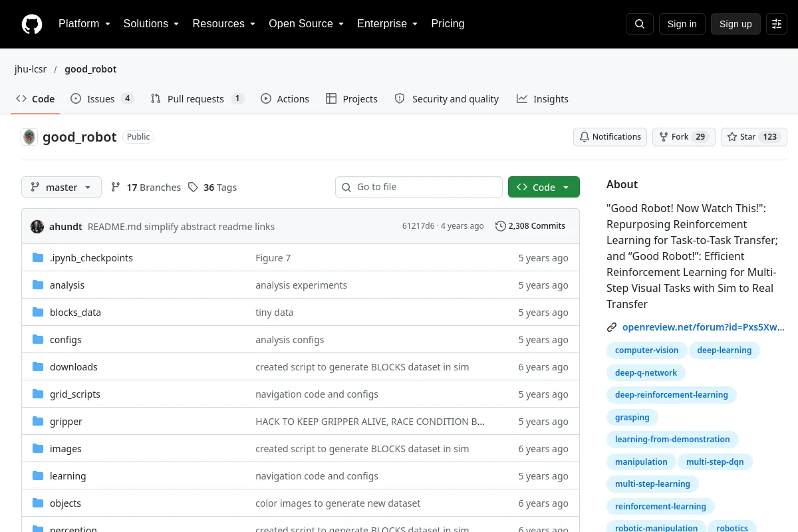
Task: Expand the Enterprise navigation menu
Action: pos(388,24)
